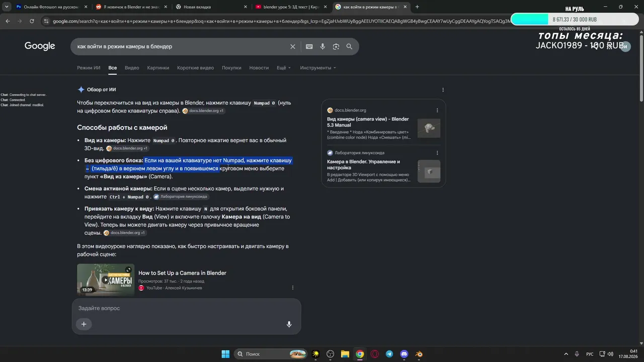
Task: Submit the search with the magnifier icon
Action: [349, 46]
